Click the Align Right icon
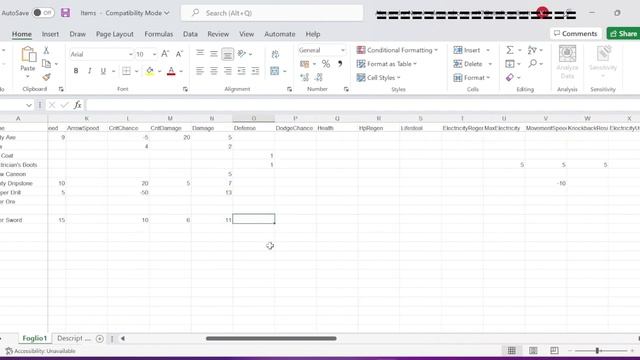The height and width of the screenshot is (360, 640). (228, 71)
